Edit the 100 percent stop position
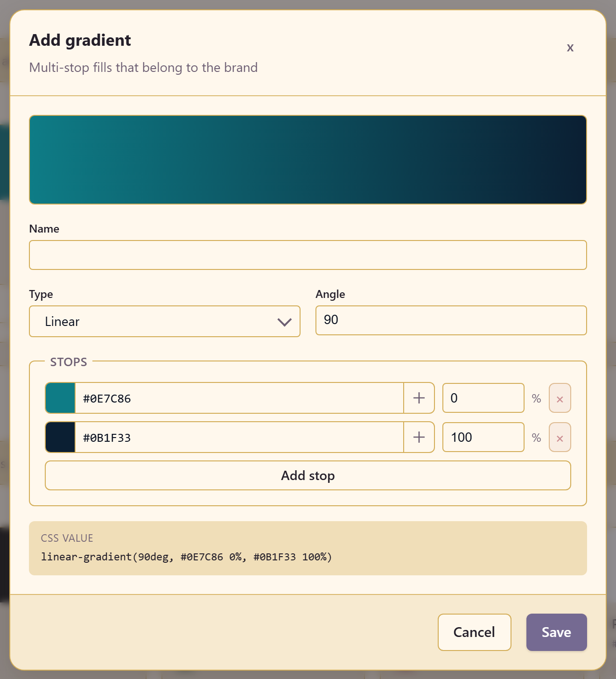Image resolution: width=616 pixels, height=679 pixels. tap(483, 437)
